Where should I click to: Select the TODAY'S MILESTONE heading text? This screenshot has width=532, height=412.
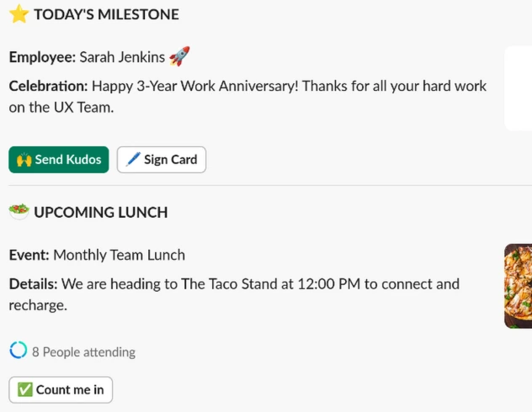point(106,14)
